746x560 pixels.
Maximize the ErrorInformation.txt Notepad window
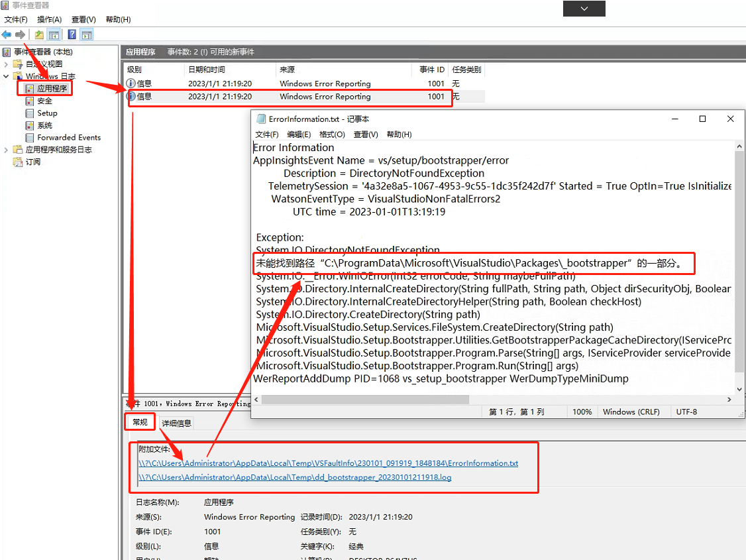coord(702,119)
